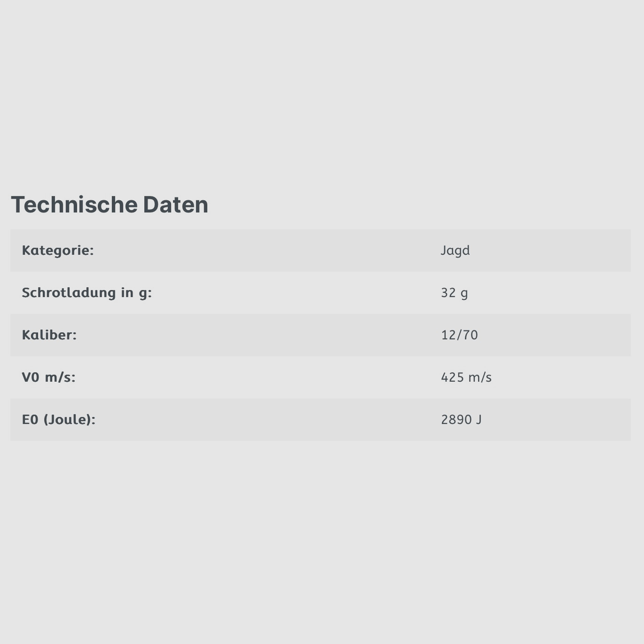This screenshot has height=644, width=644.
Task: Click the 'V0 m/s:' row label
Action: pyautogui.click(x=48, y=377)
